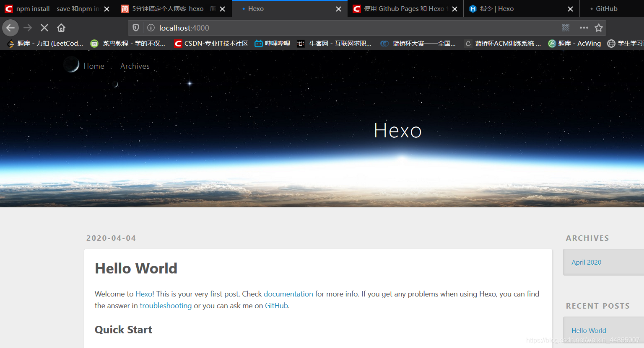Close the Hexo tab
This screenshot has width=644, height=348.
(x=338, y=9)
